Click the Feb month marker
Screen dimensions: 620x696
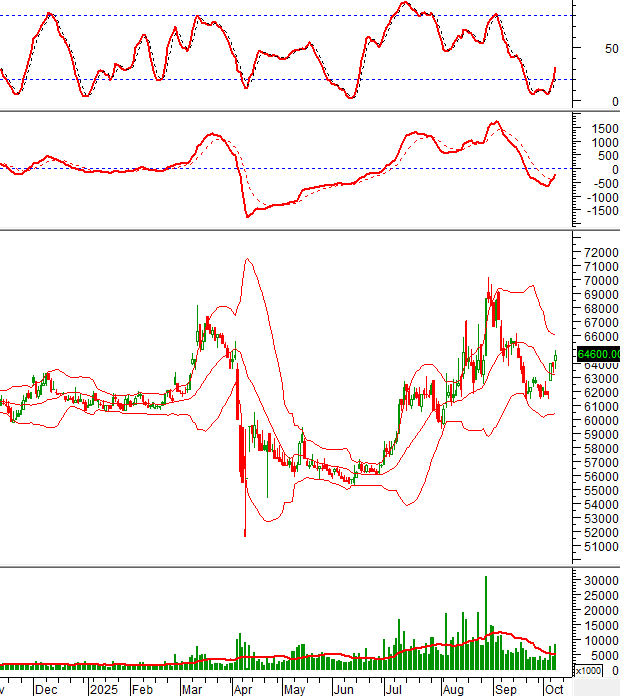pos(142,689)
